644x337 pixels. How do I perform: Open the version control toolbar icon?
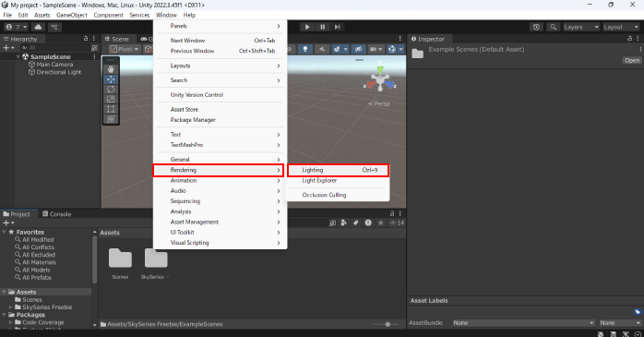pyautogui.click(x=54, y=27)
